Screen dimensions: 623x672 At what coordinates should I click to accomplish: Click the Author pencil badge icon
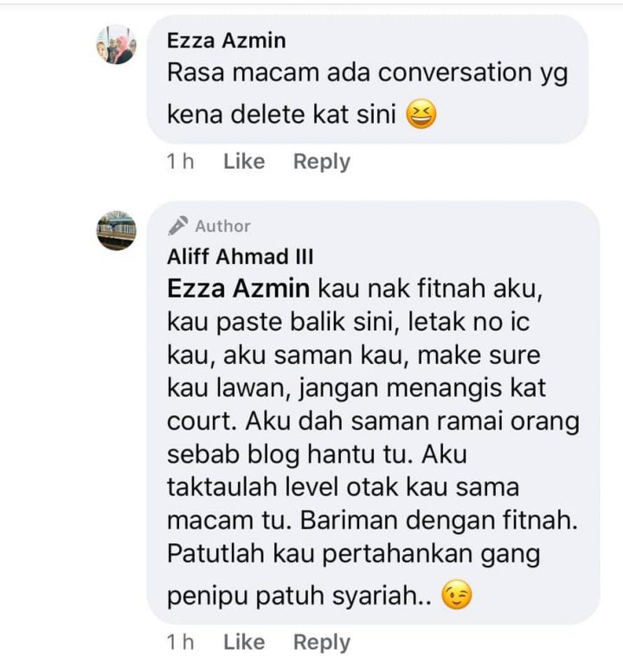177,226
